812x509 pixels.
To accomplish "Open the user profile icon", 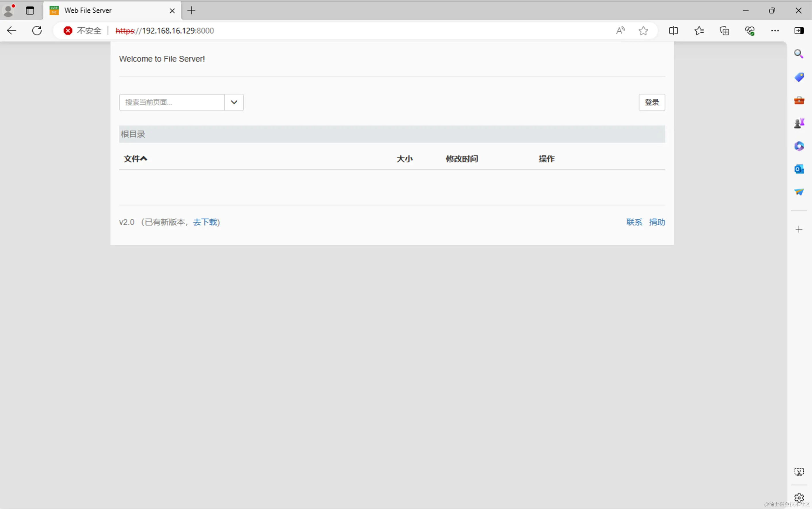I will coord(9,10).
